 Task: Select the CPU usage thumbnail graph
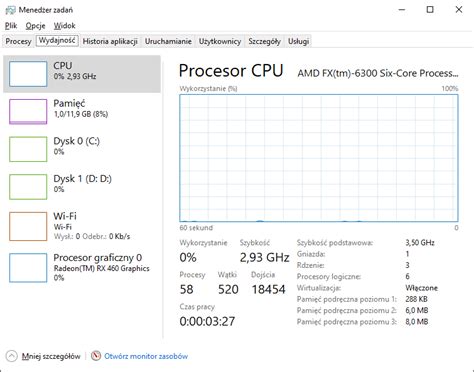pos(28,74)
